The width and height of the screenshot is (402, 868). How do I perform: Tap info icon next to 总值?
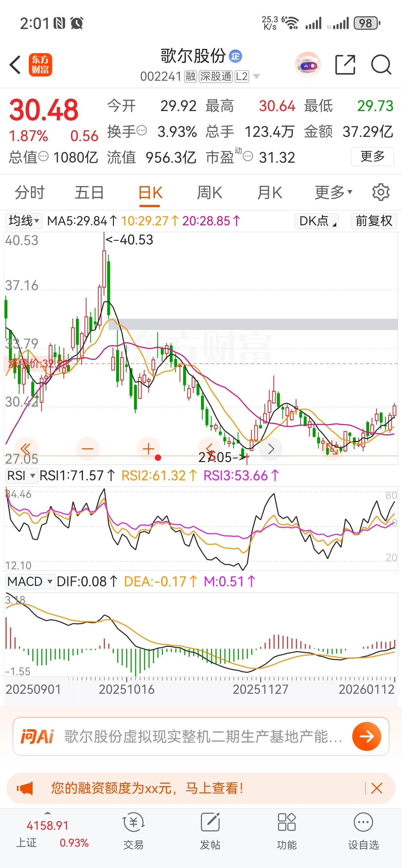coord(43,156)
